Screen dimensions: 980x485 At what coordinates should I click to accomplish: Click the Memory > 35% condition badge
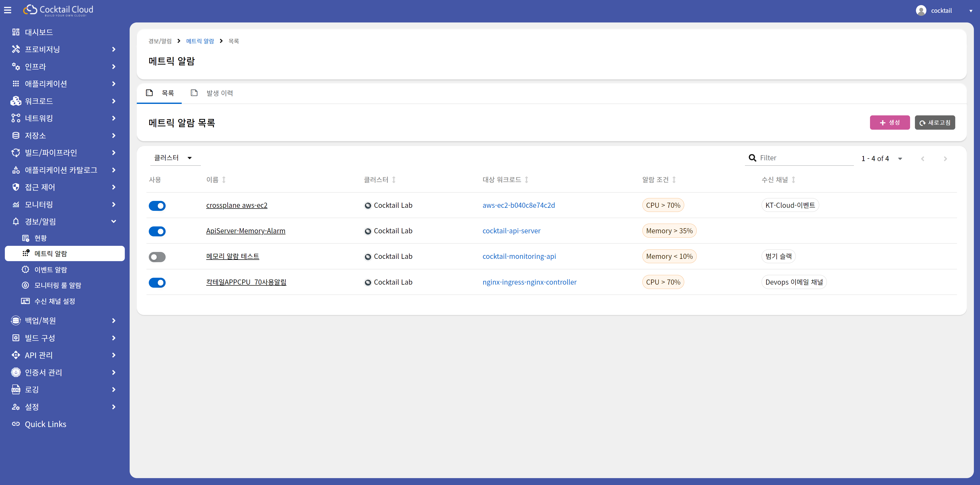click(x=669, y=231)
